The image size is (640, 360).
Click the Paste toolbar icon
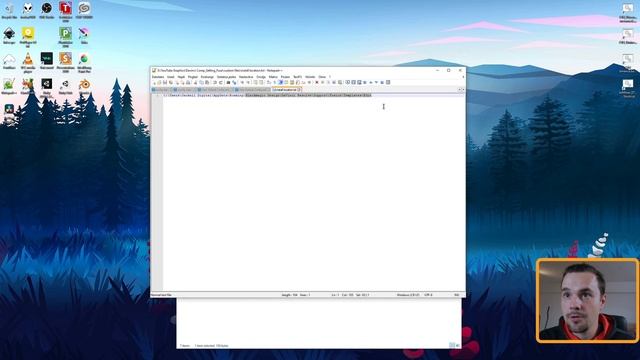207,82
